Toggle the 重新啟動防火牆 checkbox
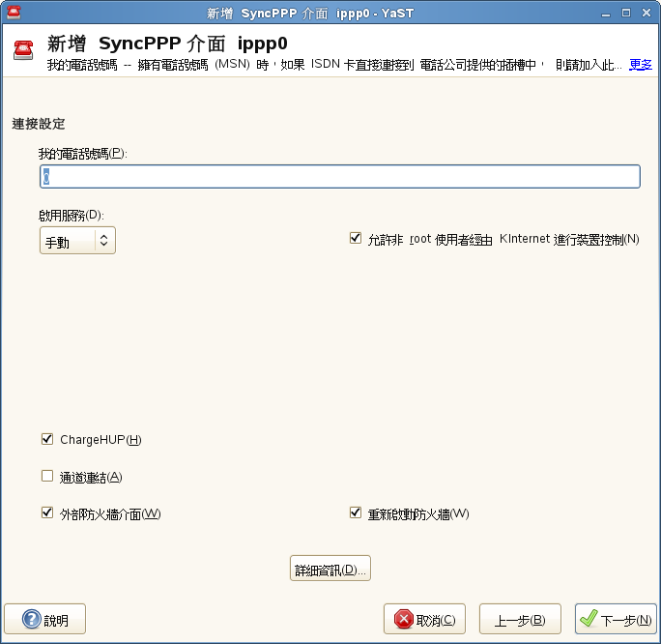Viewport: 661px width, 644px height. point(356,512)
